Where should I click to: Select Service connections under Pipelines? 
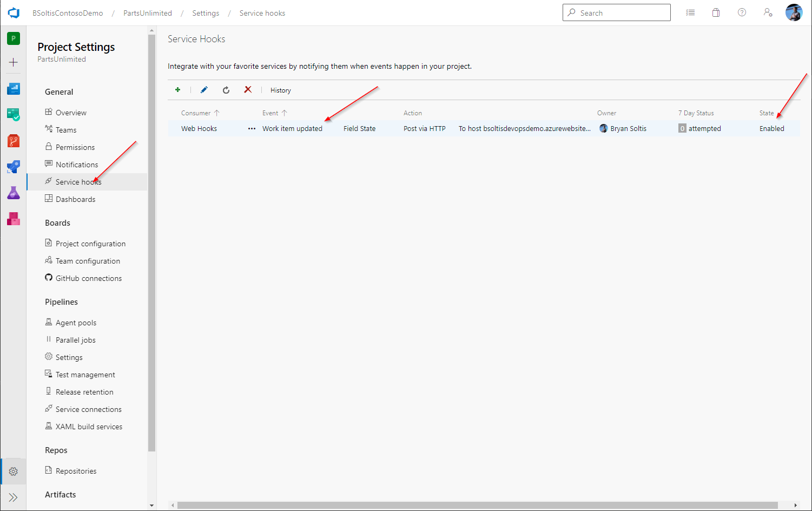click(88, 409)
